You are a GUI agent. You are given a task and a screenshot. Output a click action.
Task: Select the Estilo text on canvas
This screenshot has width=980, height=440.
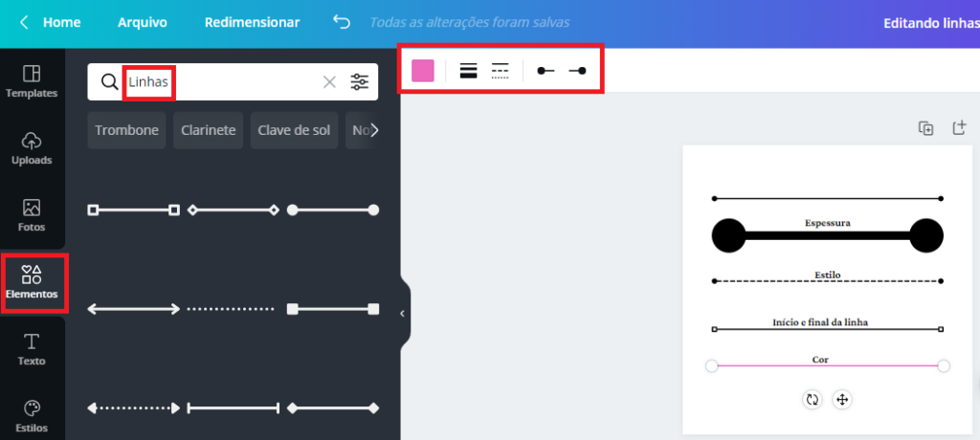(828, 275)
